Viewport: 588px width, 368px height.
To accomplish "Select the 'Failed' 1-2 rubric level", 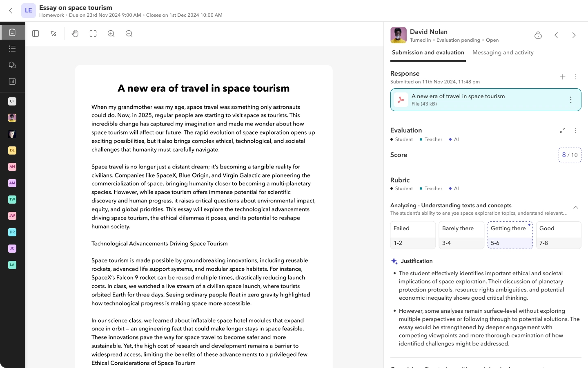I will click(x=413, y=235).
